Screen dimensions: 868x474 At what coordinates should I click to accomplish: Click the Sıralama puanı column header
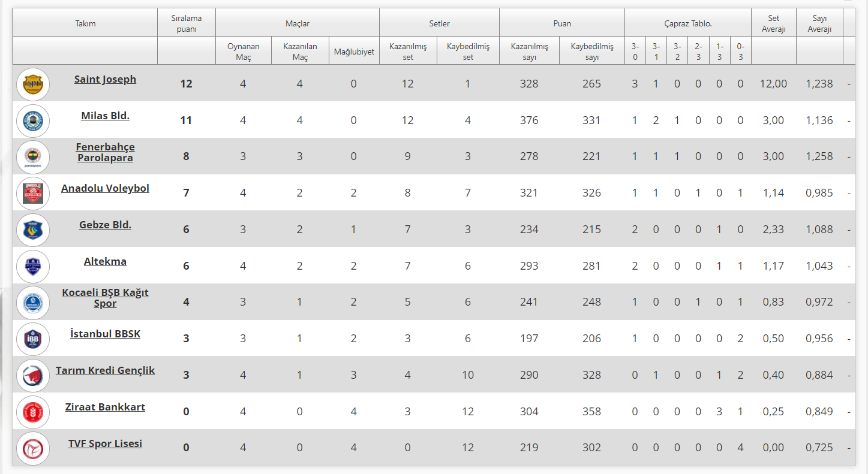click(187, 23)
